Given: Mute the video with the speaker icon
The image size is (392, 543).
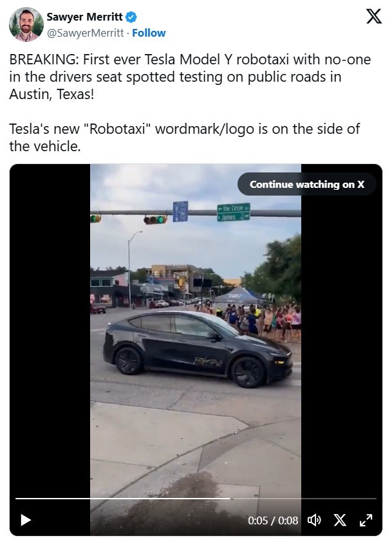Looking at the screenshot, I should tap(314, 520).
